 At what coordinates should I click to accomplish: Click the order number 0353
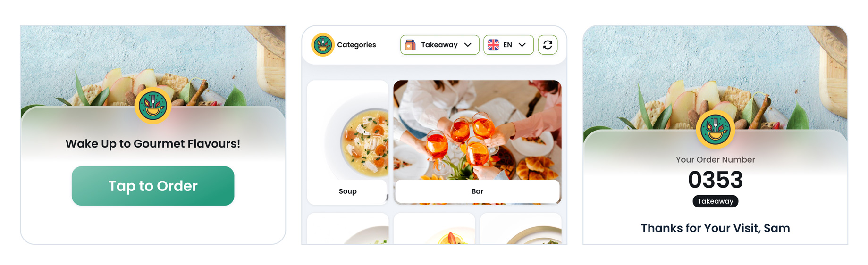(x=715, y=180)
